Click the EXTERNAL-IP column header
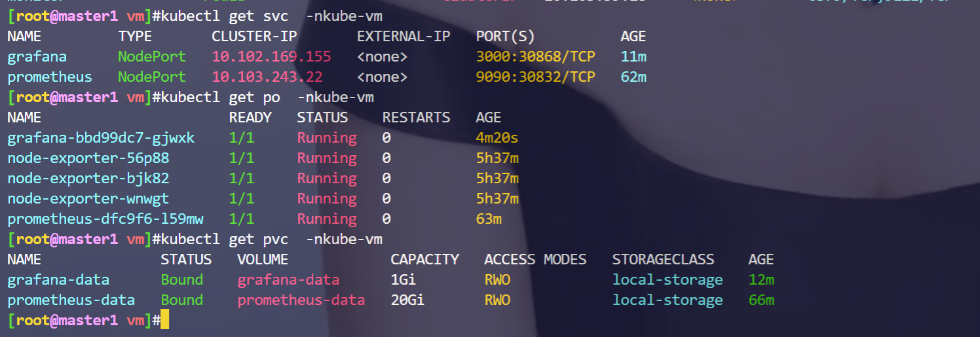The width and height of the screenshot is (980, 337). pos(404,37)
